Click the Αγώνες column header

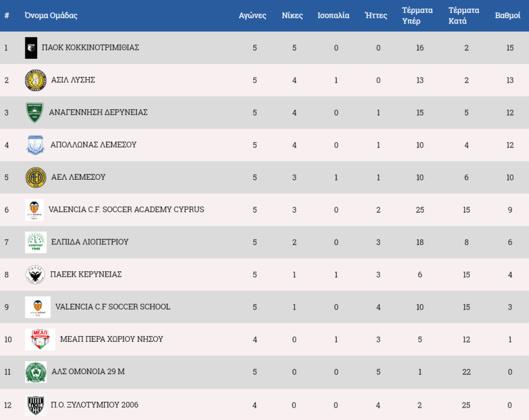252,15
